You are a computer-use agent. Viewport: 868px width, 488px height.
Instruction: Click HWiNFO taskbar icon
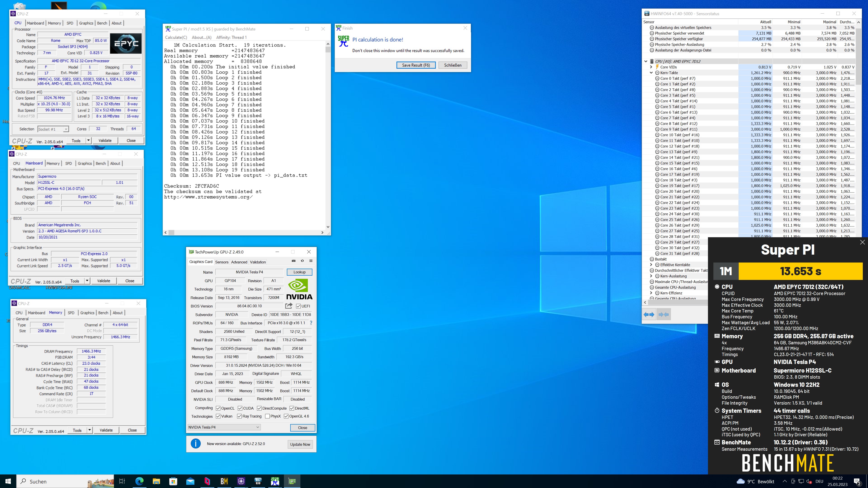tap(258, 481)
